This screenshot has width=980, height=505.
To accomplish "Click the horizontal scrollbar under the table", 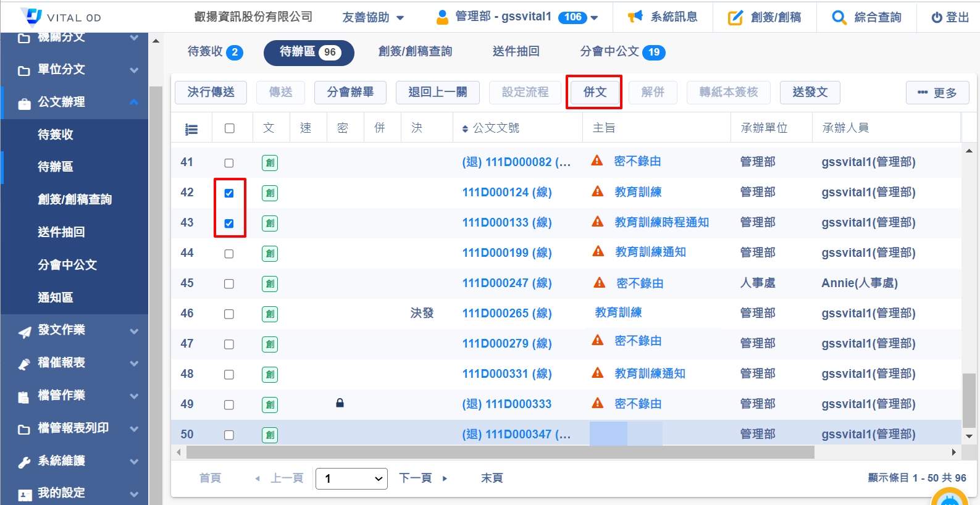I will pos(500,453).
